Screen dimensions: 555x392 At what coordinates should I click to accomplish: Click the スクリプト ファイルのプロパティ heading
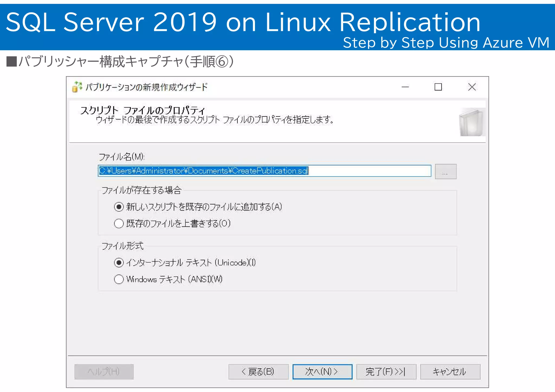point(143,110)
